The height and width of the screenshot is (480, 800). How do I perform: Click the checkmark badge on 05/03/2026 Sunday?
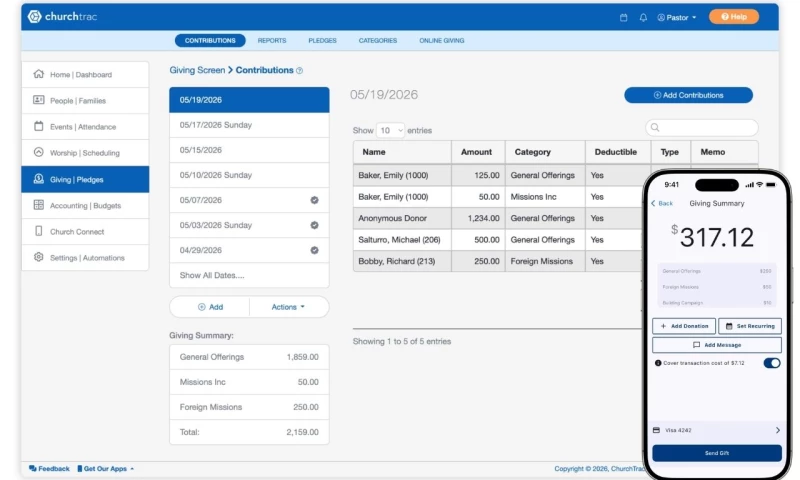pyautogui.click(x=314, y=225)
